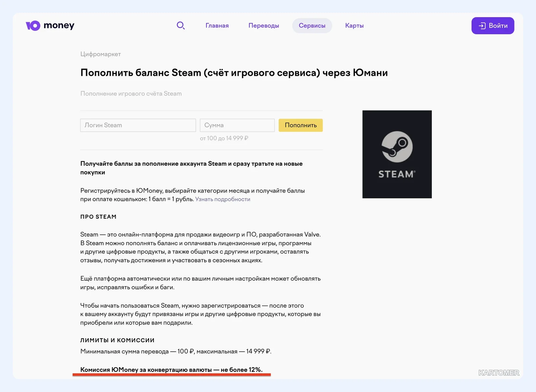The image size is (536, 392).
Task: Open the Главная menu item
Action: (x=217, y=26)
